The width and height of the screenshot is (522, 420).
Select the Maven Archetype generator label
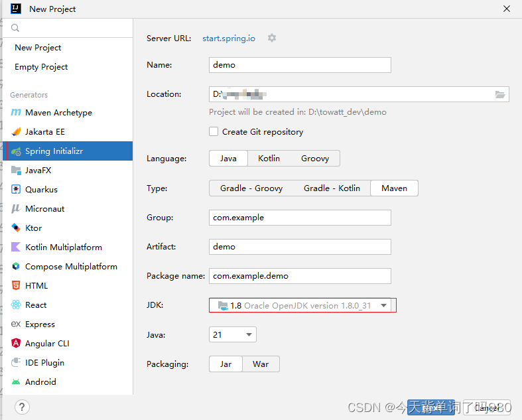click(58, 113)
